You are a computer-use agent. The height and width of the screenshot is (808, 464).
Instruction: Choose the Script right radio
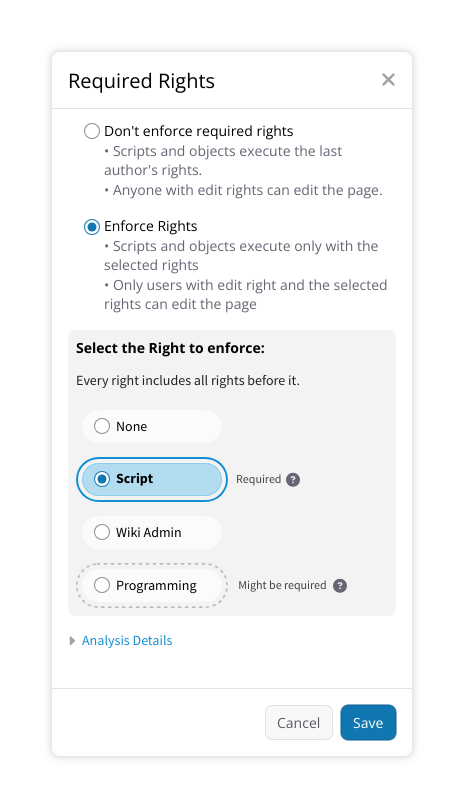point(102,479)
